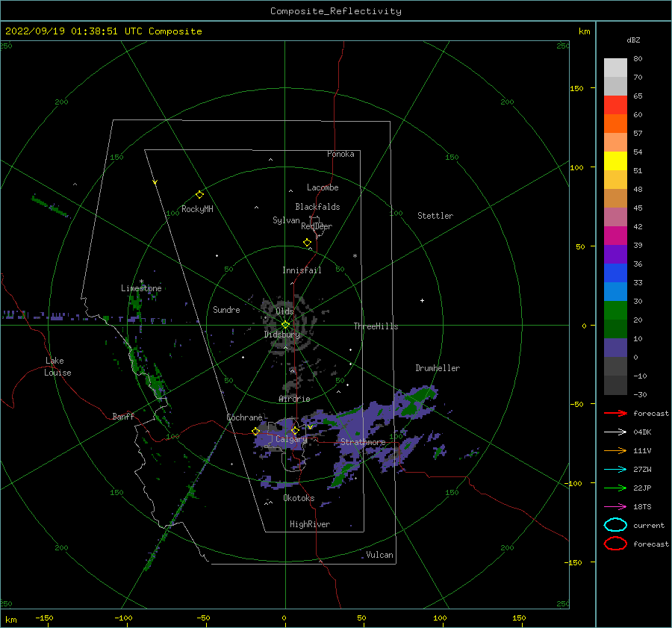
Task: Click the red 65 dBZ color swatch
Action: (615, 105)
